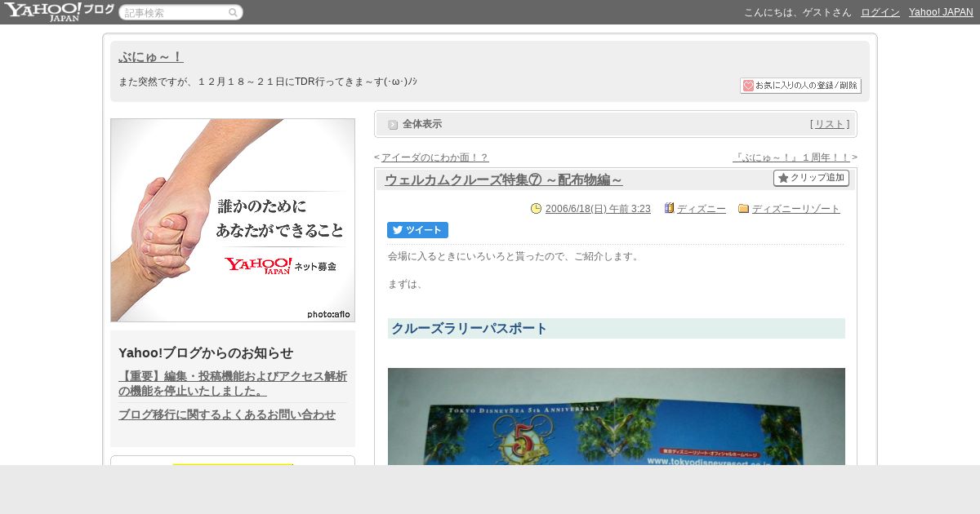The height and width of the screenshot is (514, 980).
Task: Open the リスト link
Action: pyautogui.click(x=830, y=124)
